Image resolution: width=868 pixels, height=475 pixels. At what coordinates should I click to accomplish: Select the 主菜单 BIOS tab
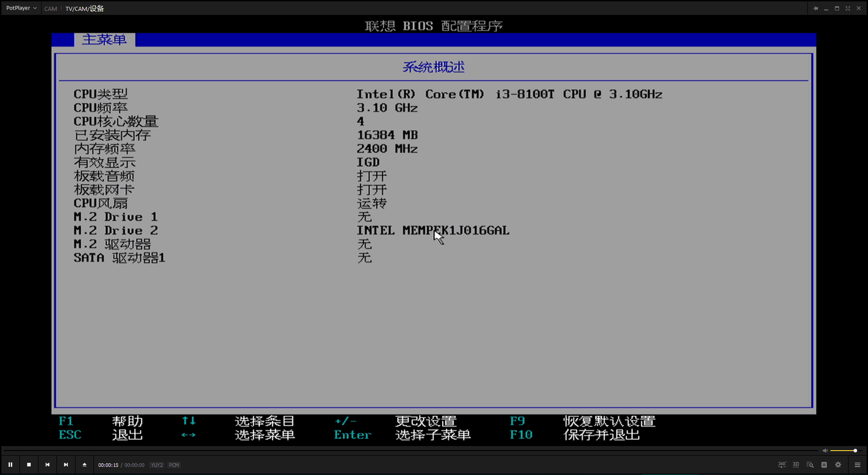pos(104,40)
